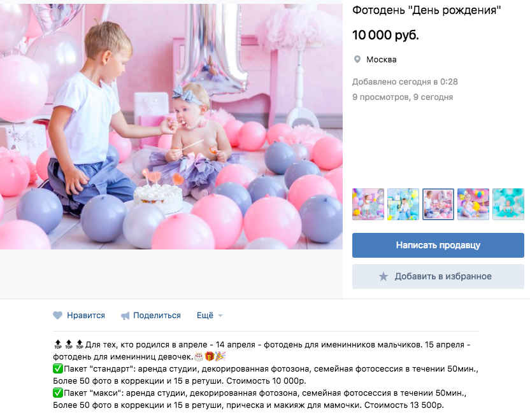The width and height of the screenshot is (530, 420).
Task: Select the fifth turquoise thumbnail photo
Action: click(508, 204)
